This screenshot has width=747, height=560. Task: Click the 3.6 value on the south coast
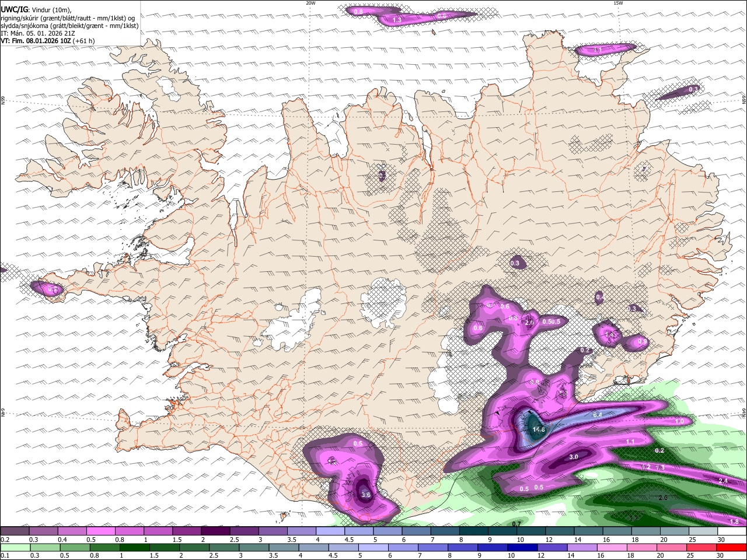[366, 495]
